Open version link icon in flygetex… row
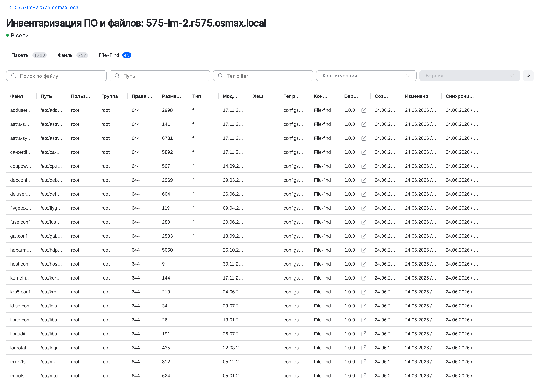 click(364, 208)
